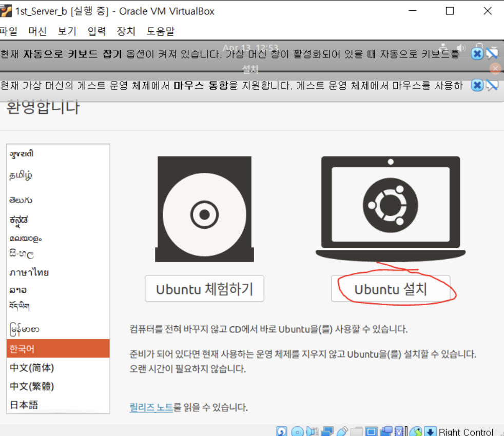Screen dimensions: 504x436
Task: Open the 머신 menu
Action: [37, 31]
